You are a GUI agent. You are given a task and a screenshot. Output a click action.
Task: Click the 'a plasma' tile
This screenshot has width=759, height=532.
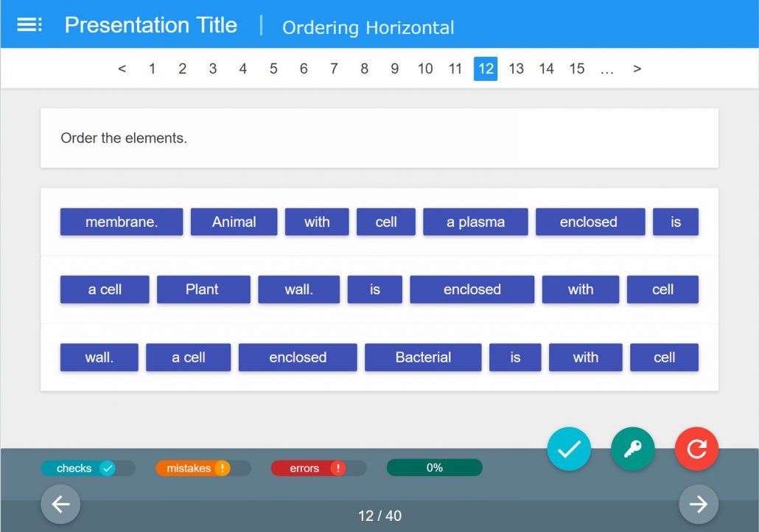click(475, 222)
